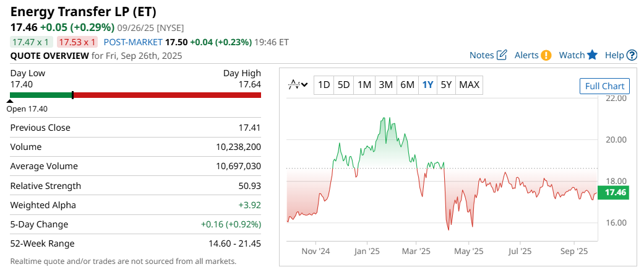Open the chart type dropdown
Image resolution: width=644 pixels, height=272 pixels.
tap(298, 85)
